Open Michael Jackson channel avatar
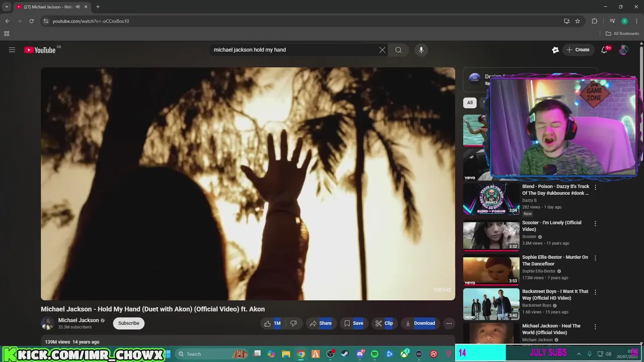Screen dimensions: 644x362 click(x=47, y=323)
